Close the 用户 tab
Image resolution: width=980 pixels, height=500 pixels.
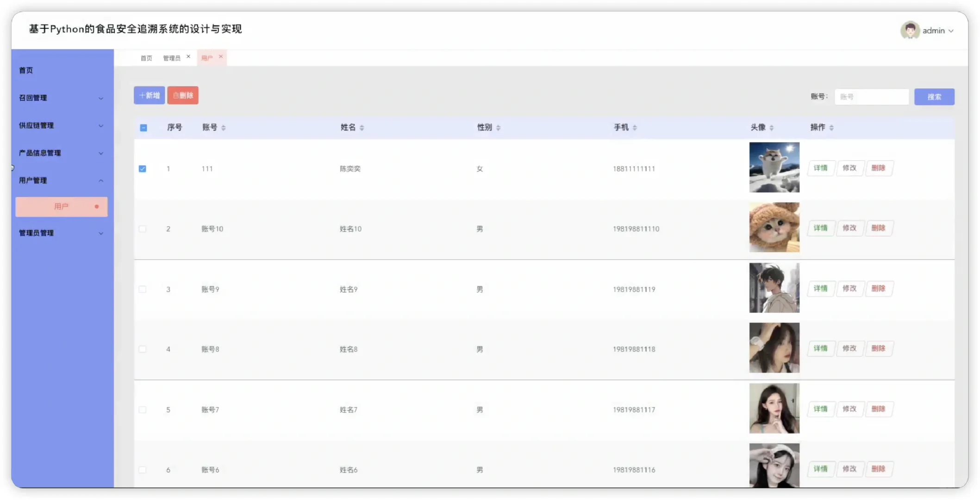[221, 56]
